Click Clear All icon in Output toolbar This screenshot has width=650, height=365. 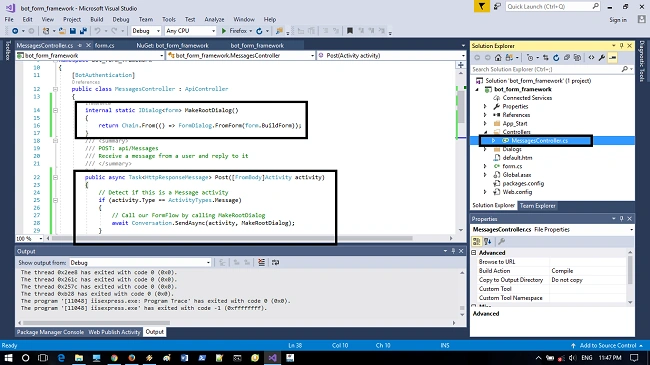click(x=261, y=263)
